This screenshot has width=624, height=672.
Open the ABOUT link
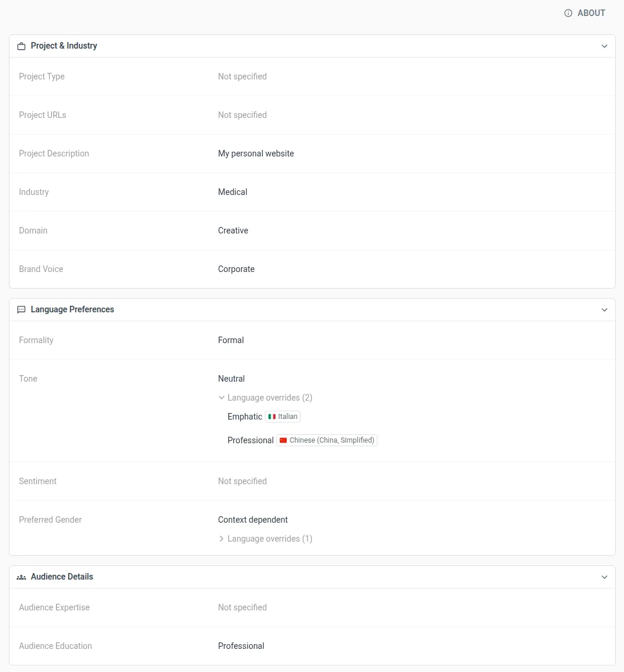click(x=591, y=13)
